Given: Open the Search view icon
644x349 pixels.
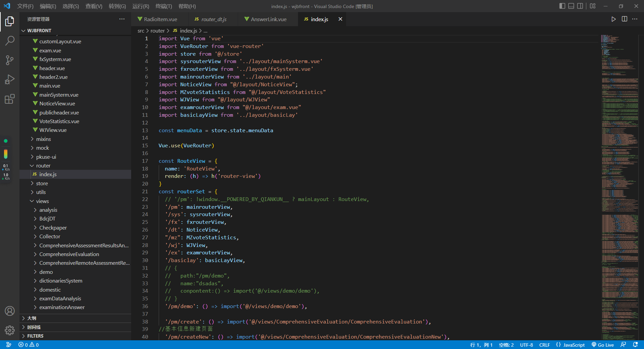Looking at the screenshot, I should 10,41.
